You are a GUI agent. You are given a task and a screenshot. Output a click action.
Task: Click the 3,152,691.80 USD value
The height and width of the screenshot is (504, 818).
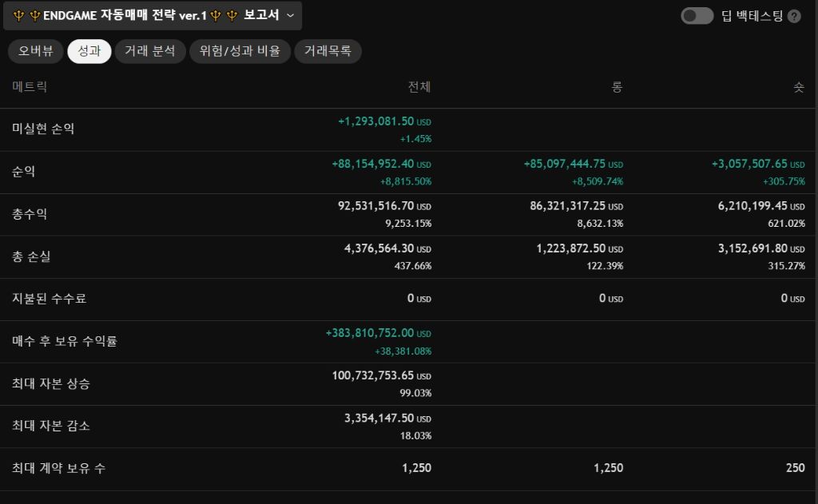[x=761, y=248]
